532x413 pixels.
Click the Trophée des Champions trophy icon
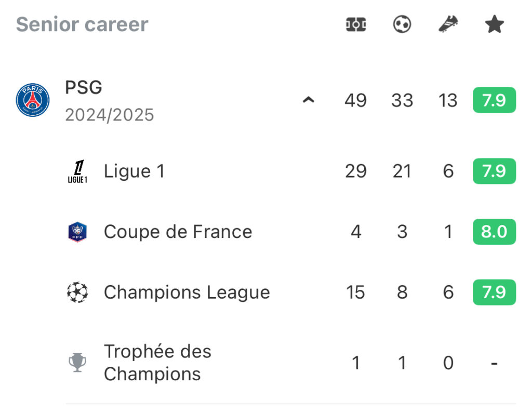click(77, 363)
